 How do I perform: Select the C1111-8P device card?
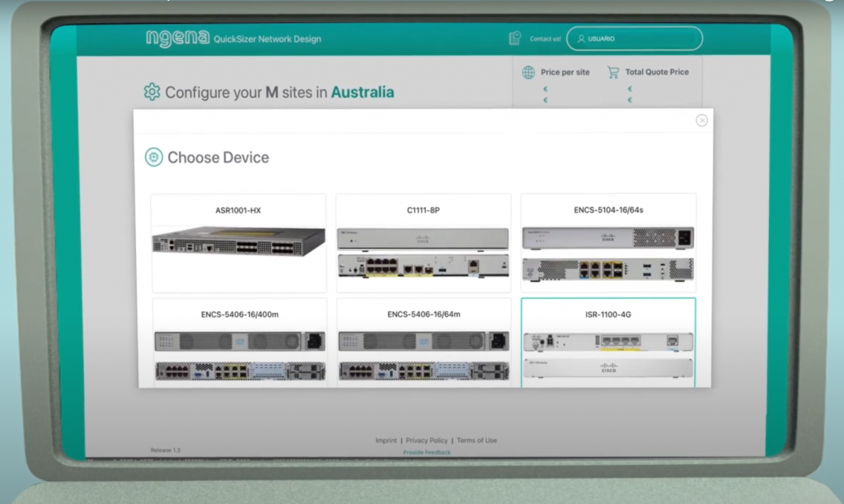(x=423, y=243)
